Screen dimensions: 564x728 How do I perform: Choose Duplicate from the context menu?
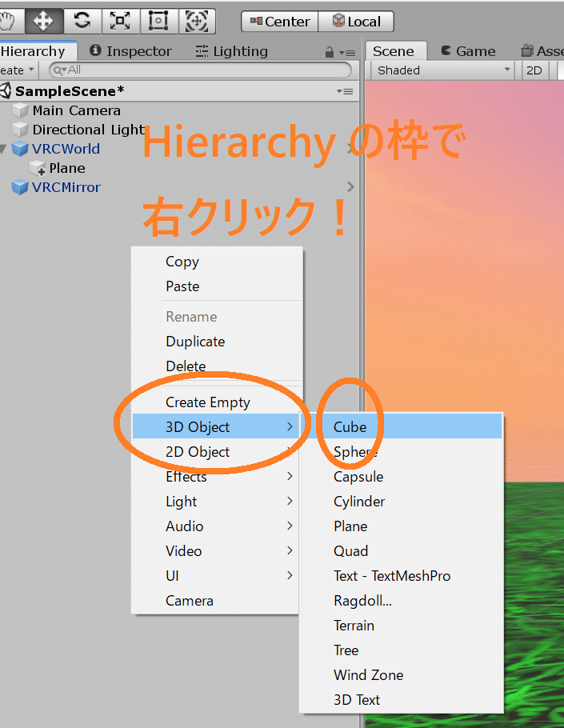click(218, 342)
